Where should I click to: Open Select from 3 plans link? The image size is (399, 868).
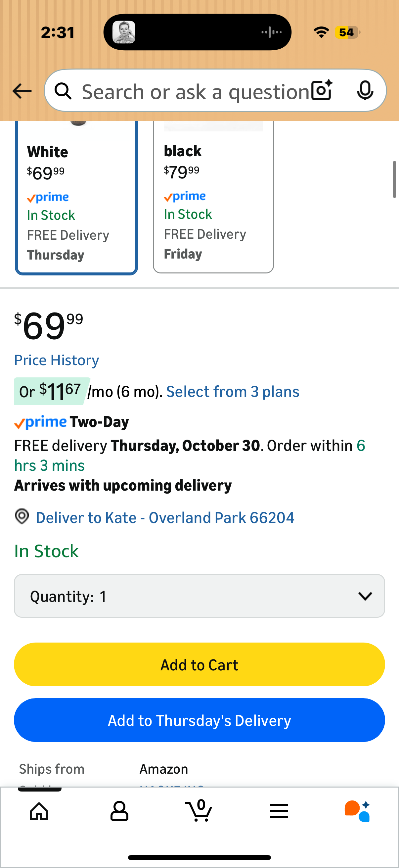233,392
